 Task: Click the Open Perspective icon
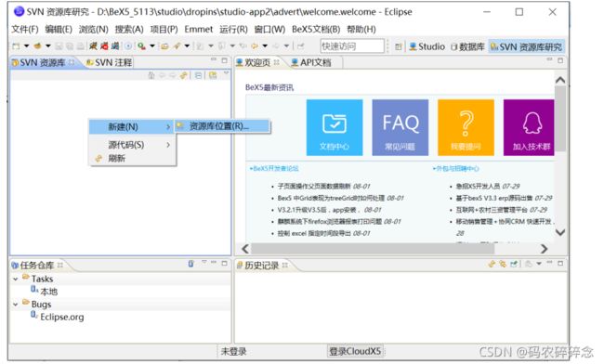click(399, 46)
